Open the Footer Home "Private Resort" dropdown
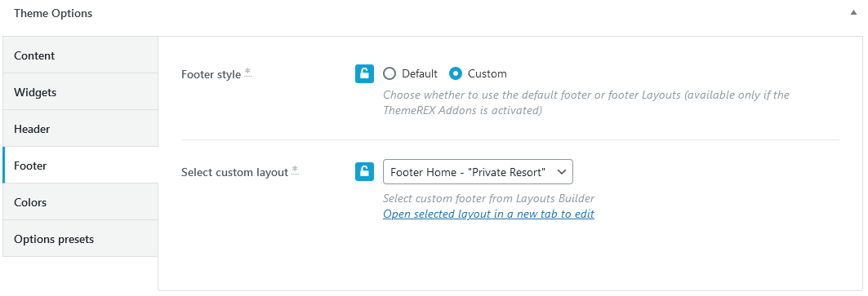Image resolution: width=868 pixels, height=296 pixels. tap(478, 172)
